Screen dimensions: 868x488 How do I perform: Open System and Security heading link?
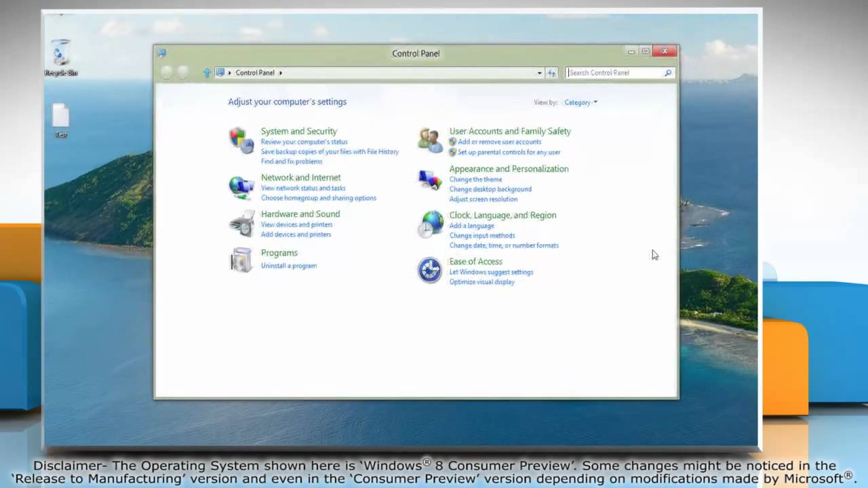click(299, 131)
